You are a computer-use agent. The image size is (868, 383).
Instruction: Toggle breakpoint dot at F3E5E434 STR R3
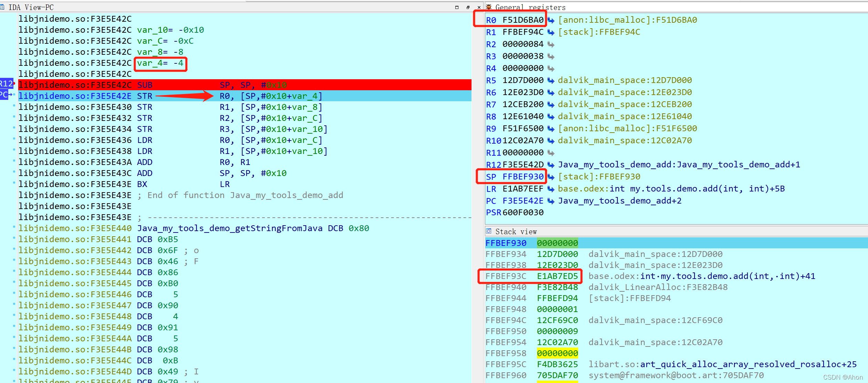14,128
